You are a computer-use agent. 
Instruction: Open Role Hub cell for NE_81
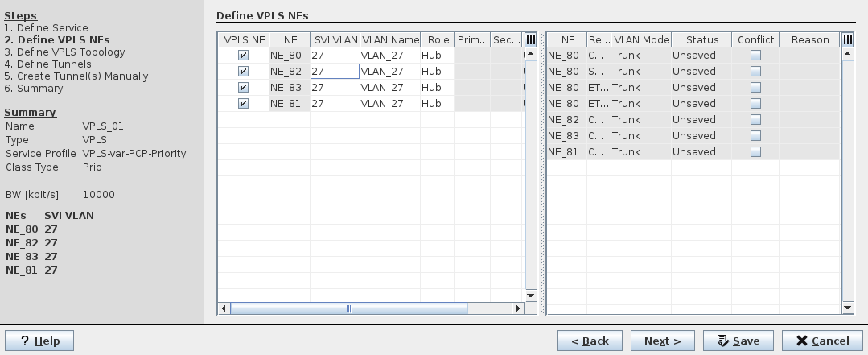(436, 104)
